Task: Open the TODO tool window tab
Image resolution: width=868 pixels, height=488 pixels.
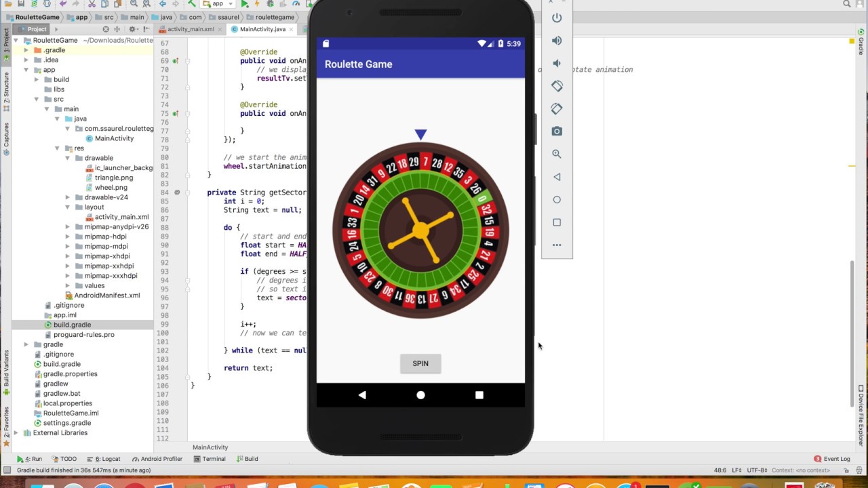Action: point(64,459)
